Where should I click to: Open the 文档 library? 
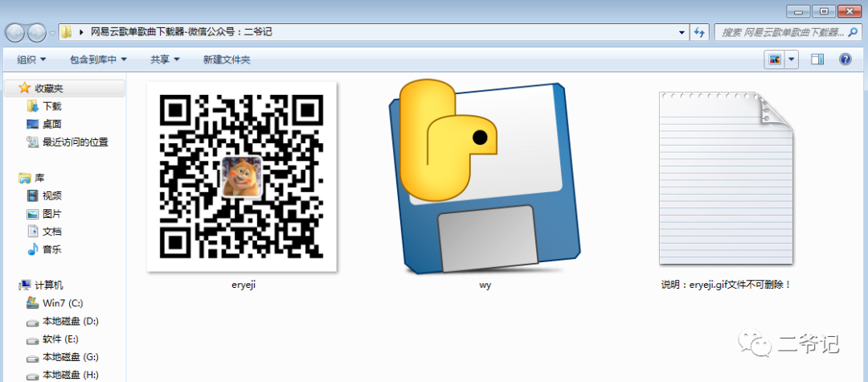(52, 232)
